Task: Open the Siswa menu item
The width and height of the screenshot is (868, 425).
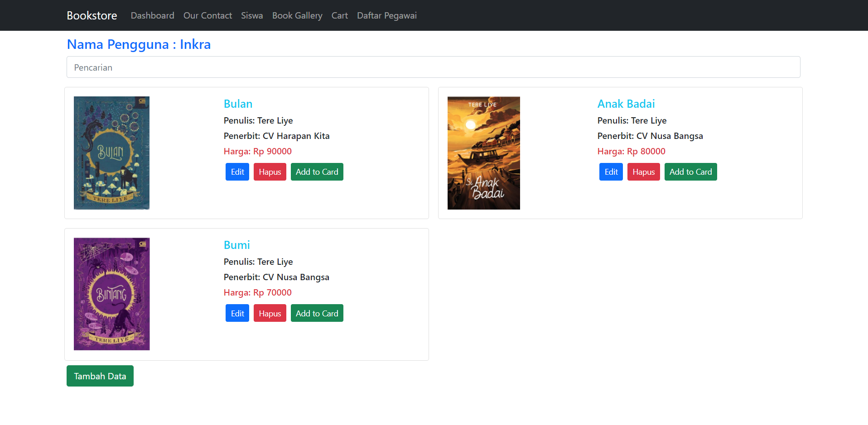Action: [x=252, y=15]
